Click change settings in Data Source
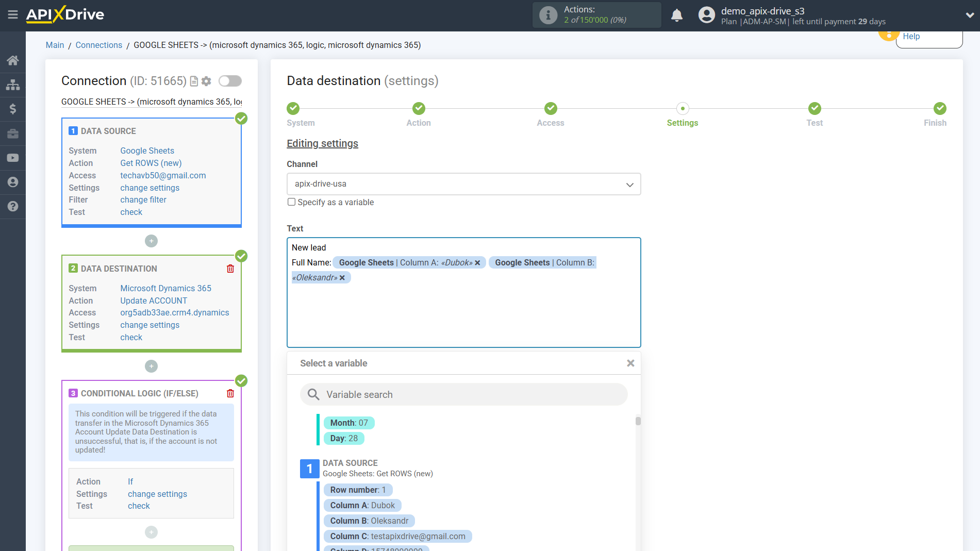Screen dimensions: 980x551 click(x=150, y=188)
